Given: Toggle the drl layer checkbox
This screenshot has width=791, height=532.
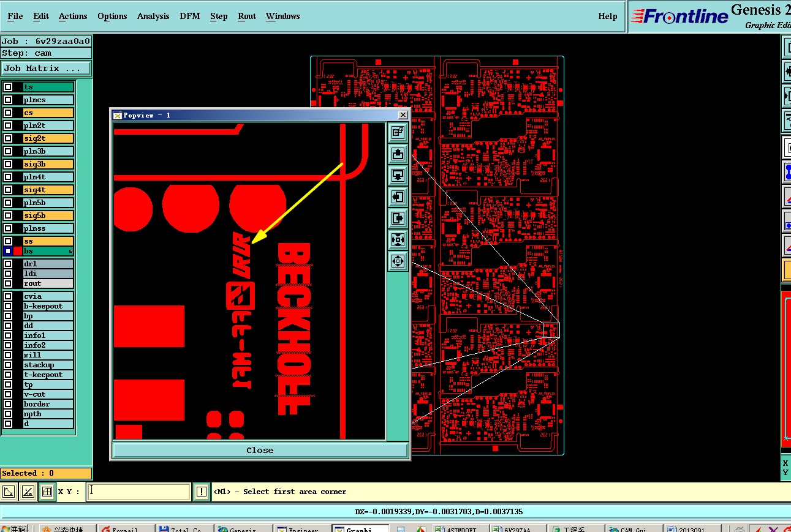Looking at the screenshot, I should [8, 264].
